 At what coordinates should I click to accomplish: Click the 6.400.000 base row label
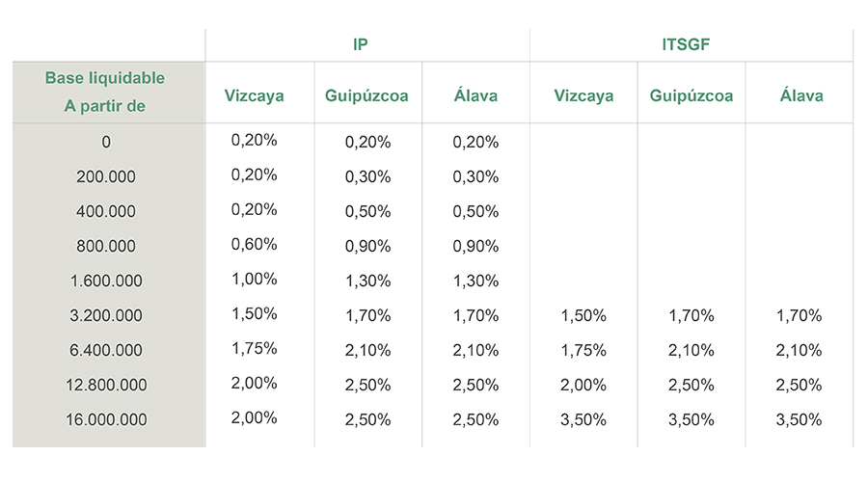click(x=105, y=350)
